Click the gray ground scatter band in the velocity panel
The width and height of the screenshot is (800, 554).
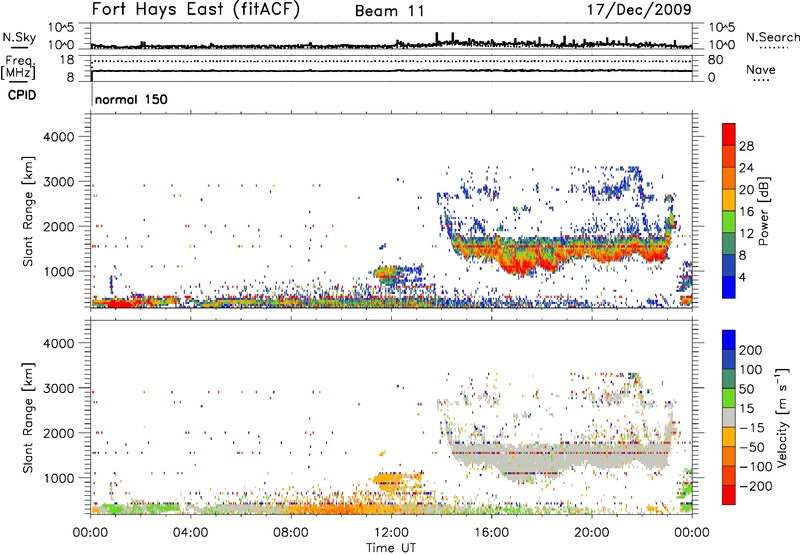tap(561, 456)
